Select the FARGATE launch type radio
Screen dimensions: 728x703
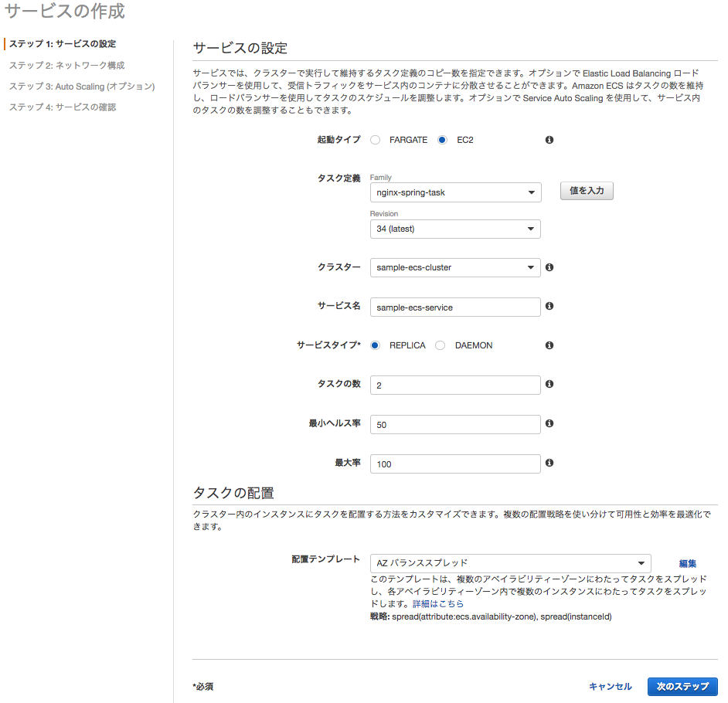click(375, 140)
